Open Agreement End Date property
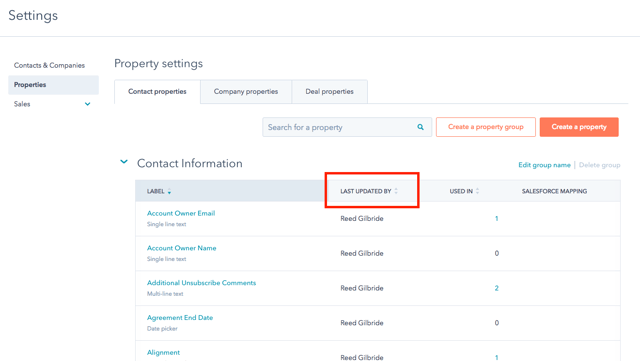Image resolution: width=640 pixels, height=361 pixels. point(180,317)
